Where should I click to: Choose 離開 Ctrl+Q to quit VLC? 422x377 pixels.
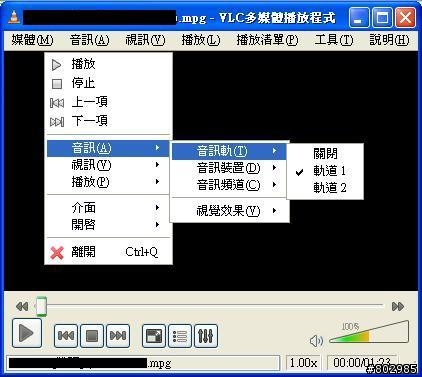(x=108, y=252)
